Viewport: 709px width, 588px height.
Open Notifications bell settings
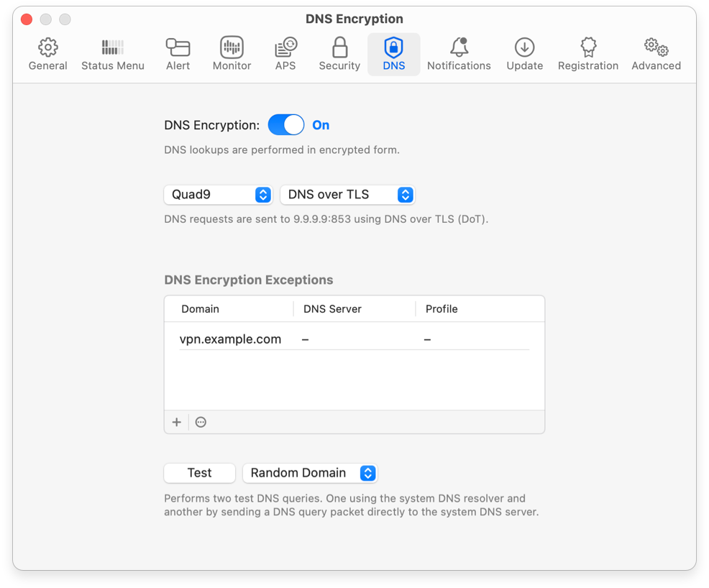pyautogui.click(x=459, y=55)
